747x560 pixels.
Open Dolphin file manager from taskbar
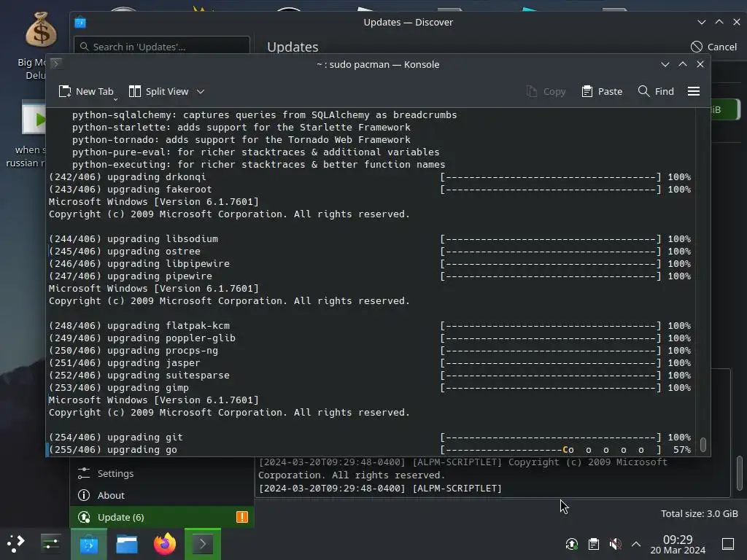point(127,544)
